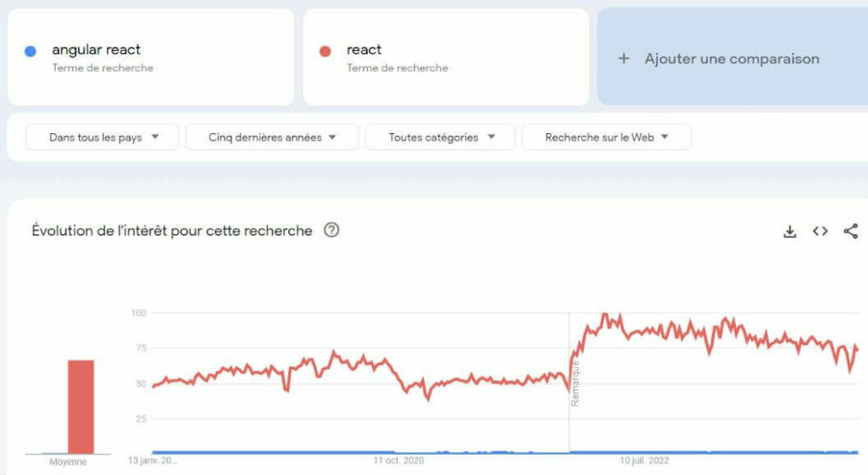Click 'Terme de recherche' under react
Viewport: 868px width, 475px height.
tap(398, 68)
